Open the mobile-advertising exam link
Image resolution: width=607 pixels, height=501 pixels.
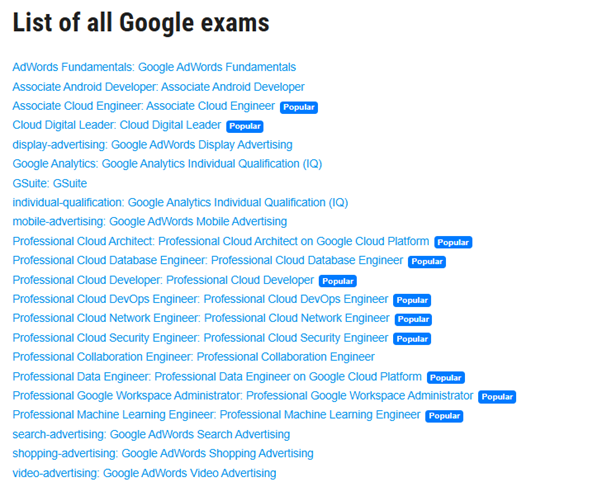tap(149, 221)
